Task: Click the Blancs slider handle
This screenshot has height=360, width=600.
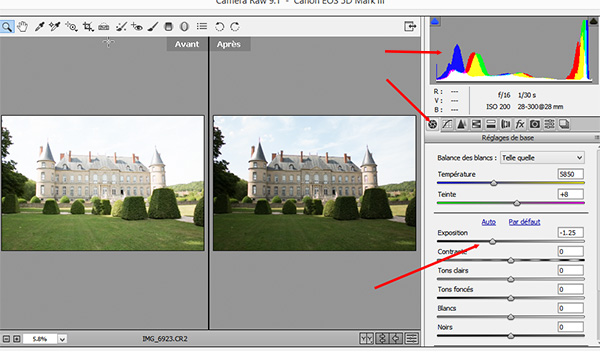Action: coord(510,317)
